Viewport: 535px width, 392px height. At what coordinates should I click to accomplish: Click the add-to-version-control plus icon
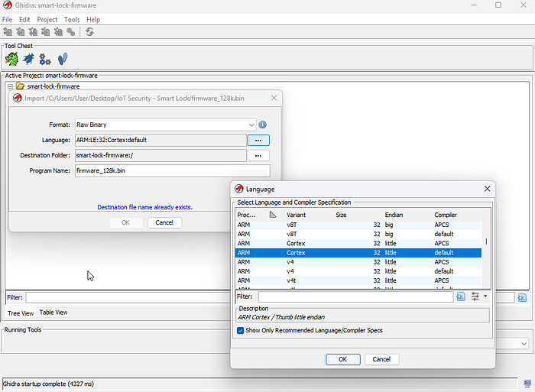click(x=8, y=32)
